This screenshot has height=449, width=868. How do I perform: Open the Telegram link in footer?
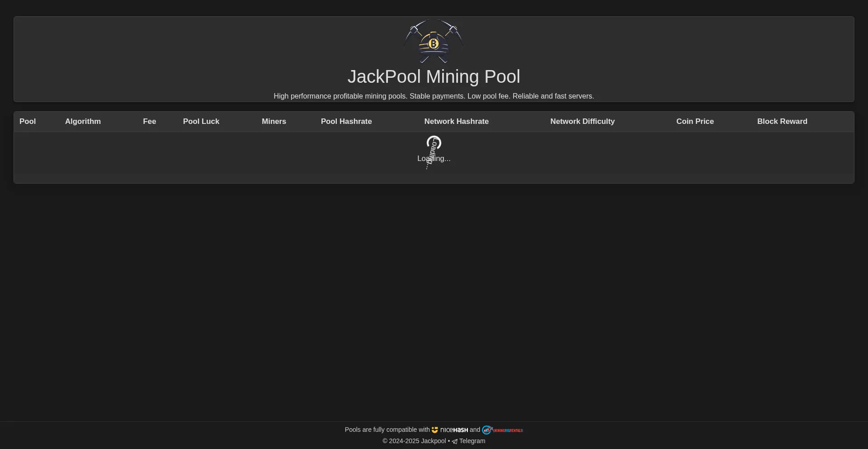(x=472, y=441)
